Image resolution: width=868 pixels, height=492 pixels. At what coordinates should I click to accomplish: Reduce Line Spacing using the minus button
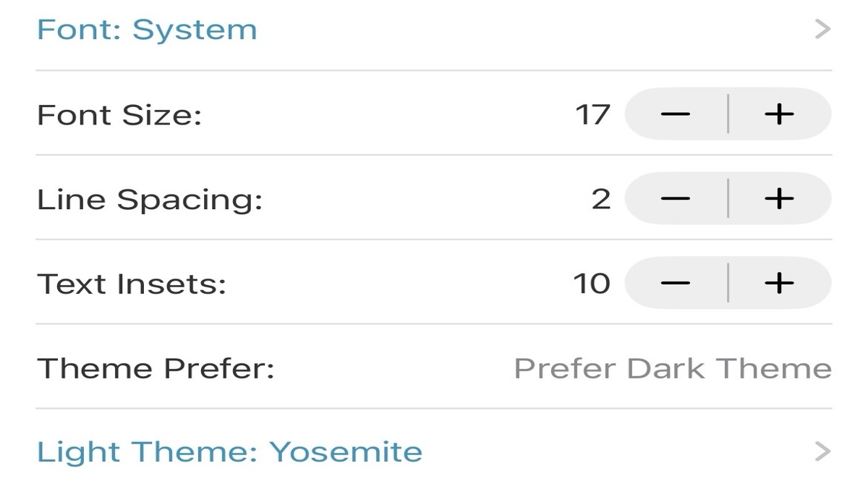pos(676,198)
